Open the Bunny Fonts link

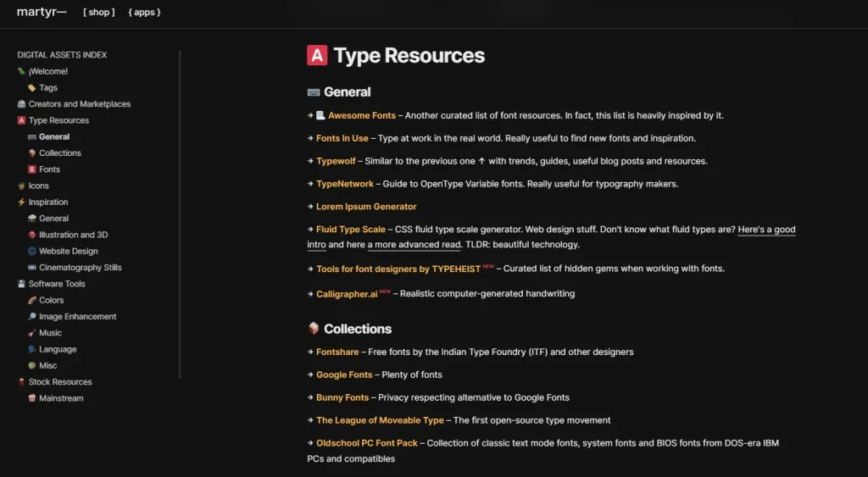coord(342,397)
